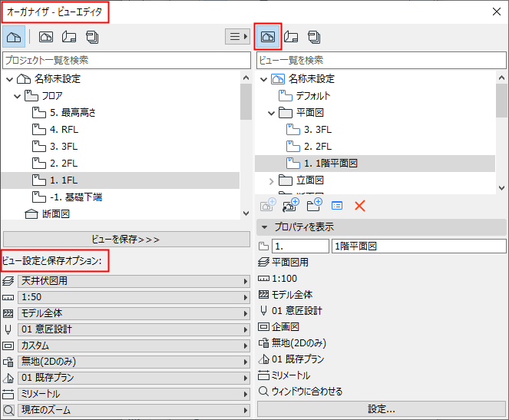Switch left pane to Publisher Sets icon

(93, 37)
